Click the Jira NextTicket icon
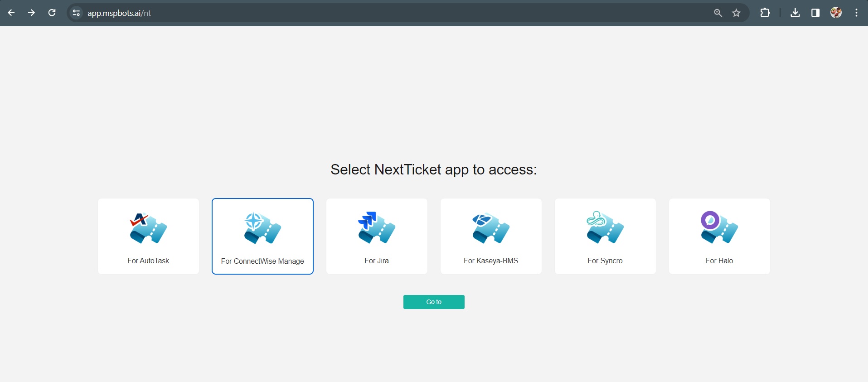Screen dimensions: 868x382 pyautogui.click(x=377, y=227)
